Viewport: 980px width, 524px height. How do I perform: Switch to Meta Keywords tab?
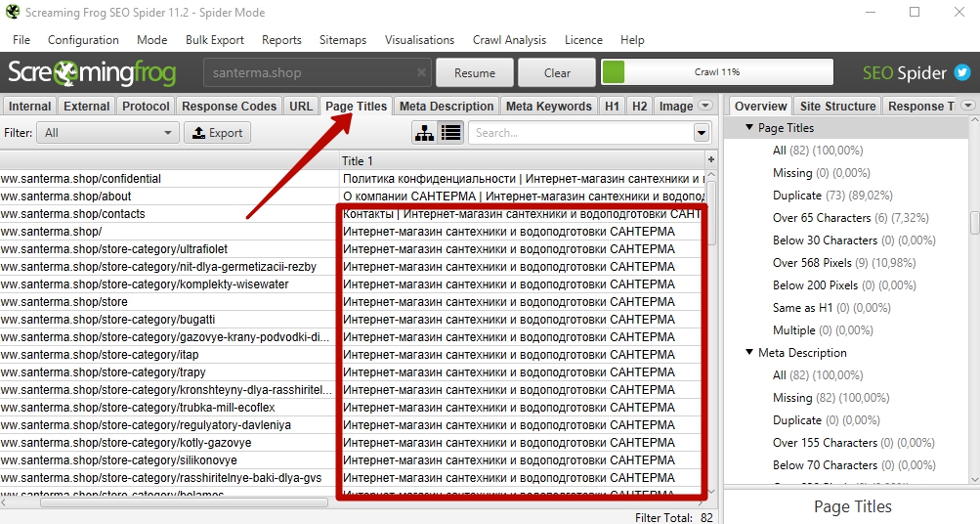point(549,107)
